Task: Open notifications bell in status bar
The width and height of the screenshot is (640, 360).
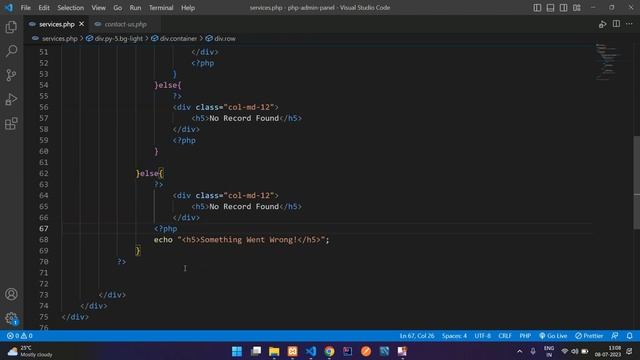Action: click(629, 336)
